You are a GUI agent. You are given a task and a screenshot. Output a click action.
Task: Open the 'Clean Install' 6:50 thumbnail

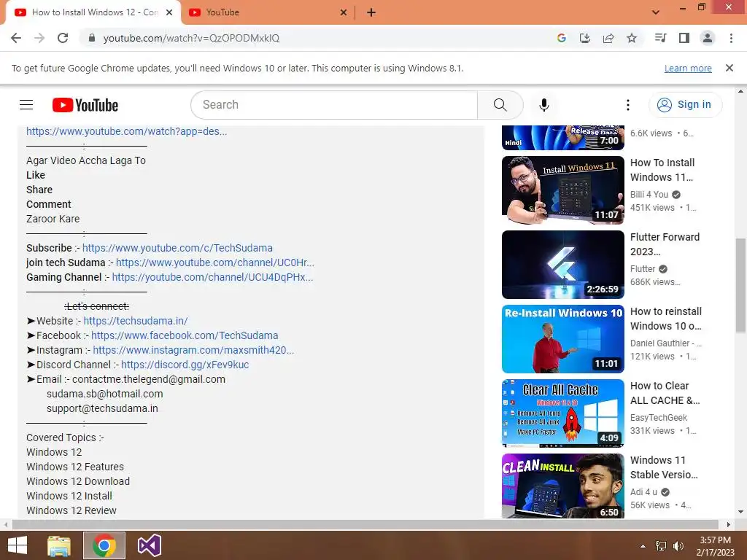[x=562, y=486]
